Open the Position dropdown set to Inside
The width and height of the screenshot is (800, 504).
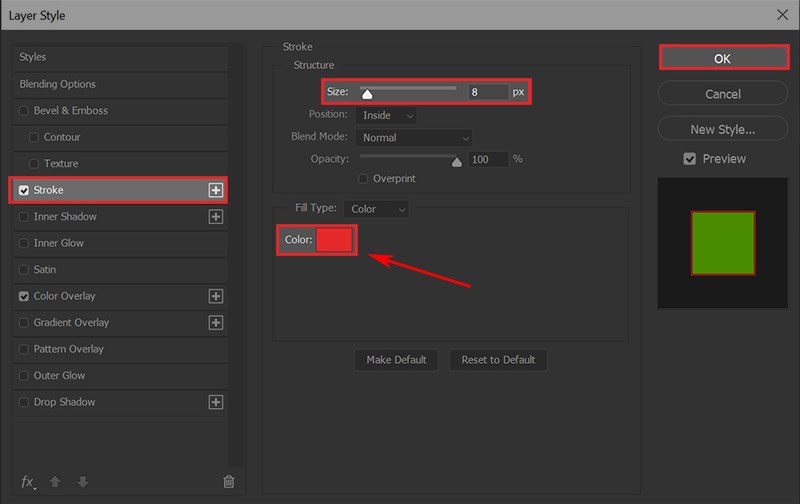[x=386, y=115]
